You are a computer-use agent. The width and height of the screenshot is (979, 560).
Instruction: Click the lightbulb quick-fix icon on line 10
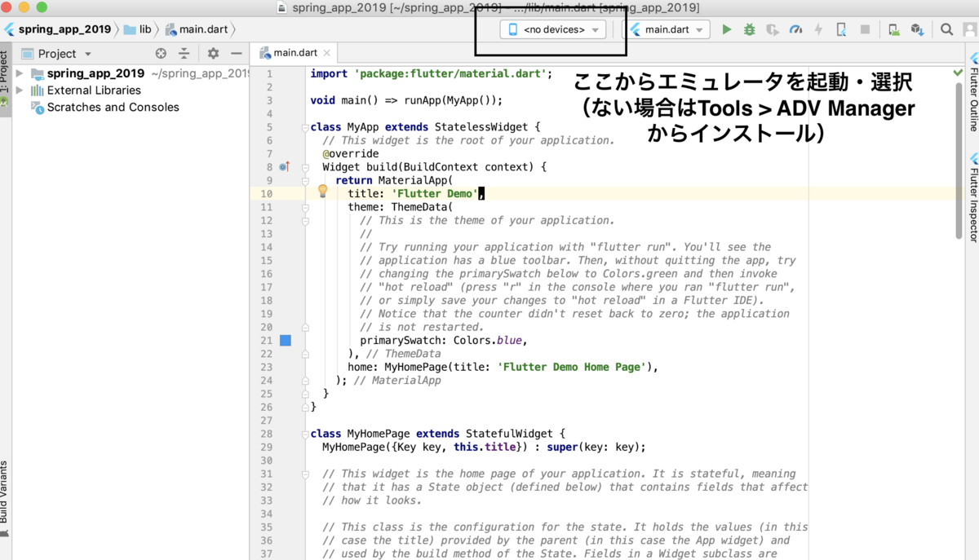(x=322, y=191)
